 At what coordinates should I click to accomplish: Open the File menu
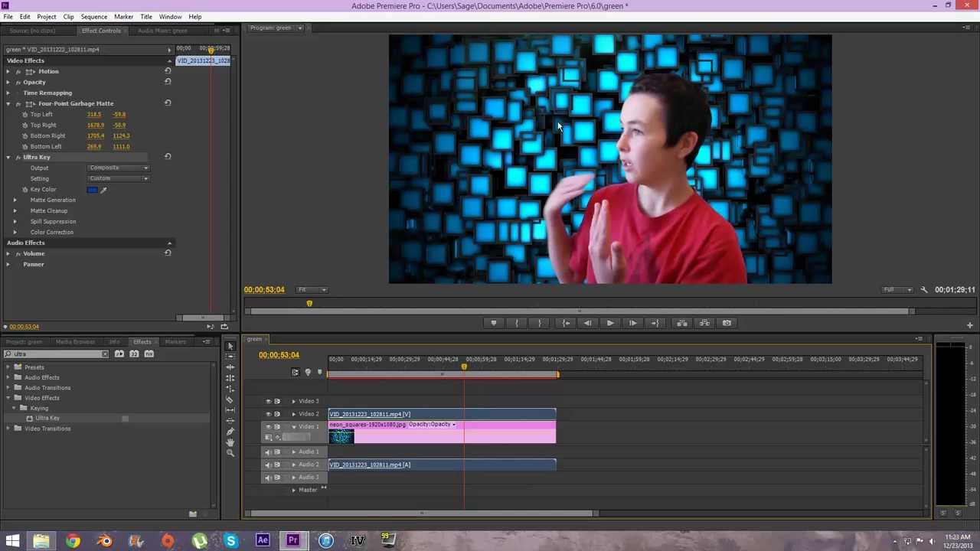coord(8,16)
